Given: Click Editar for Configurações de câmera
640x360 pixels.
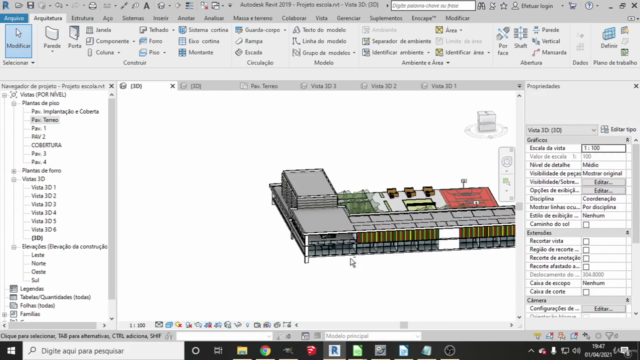Looking at the screenshot, I should [x=603, y=309].
